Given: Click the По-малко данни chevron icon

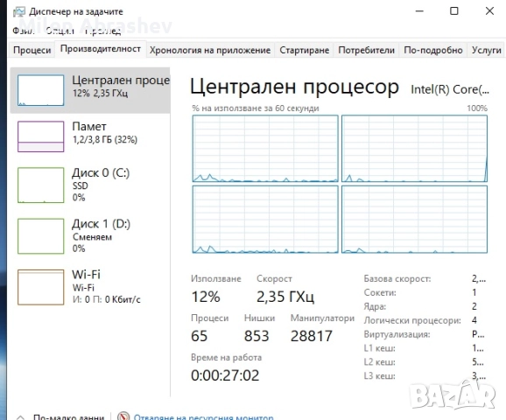Looking at the screenshot, I should [20, 416].
